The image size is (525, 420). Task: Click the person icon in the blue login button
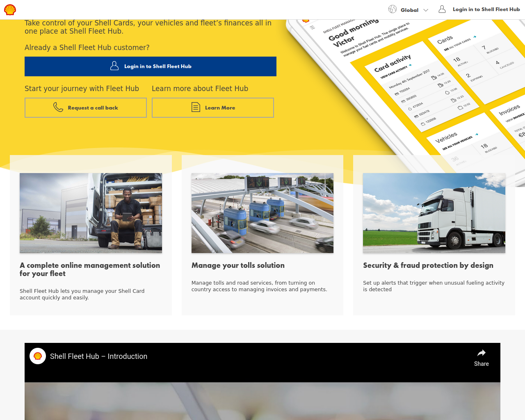(114, 66)
